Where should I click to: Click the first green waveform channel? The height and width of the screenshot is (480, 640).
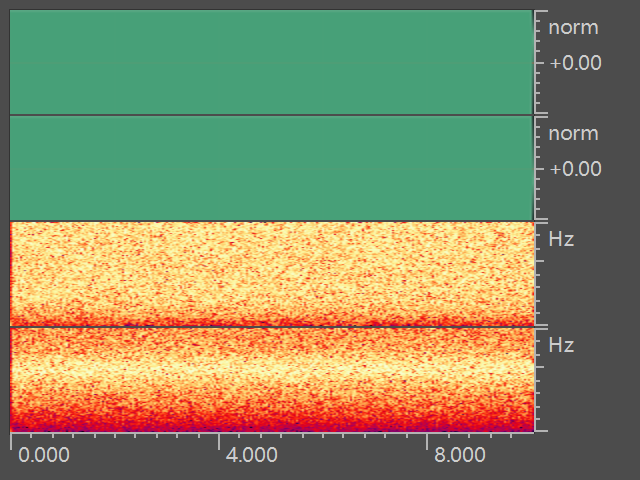click(271, 62)
